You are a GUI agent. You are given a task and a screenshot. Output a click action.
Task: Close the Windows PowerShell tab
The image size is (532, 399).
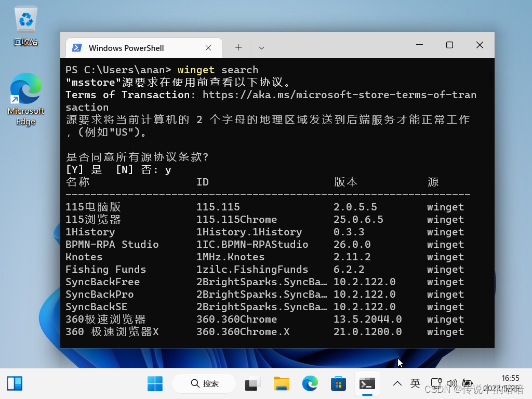(208, 48)
